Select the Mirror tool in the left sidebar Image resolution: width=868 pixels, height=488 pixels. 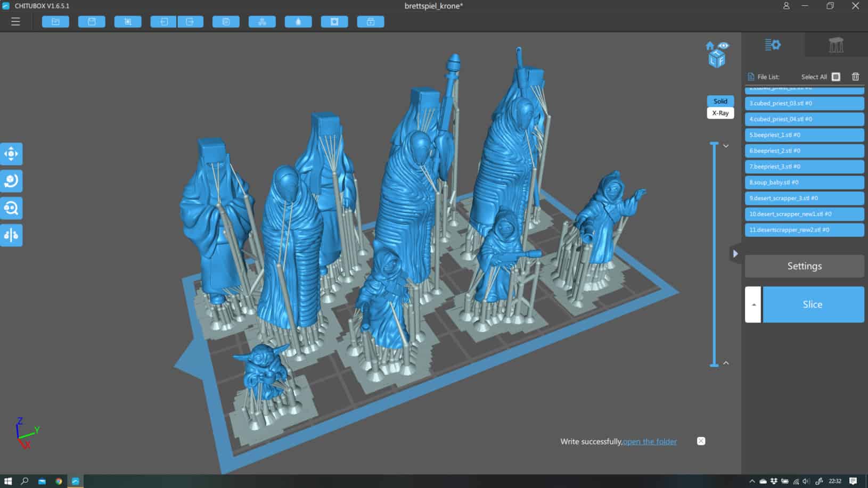click(11, 235)
